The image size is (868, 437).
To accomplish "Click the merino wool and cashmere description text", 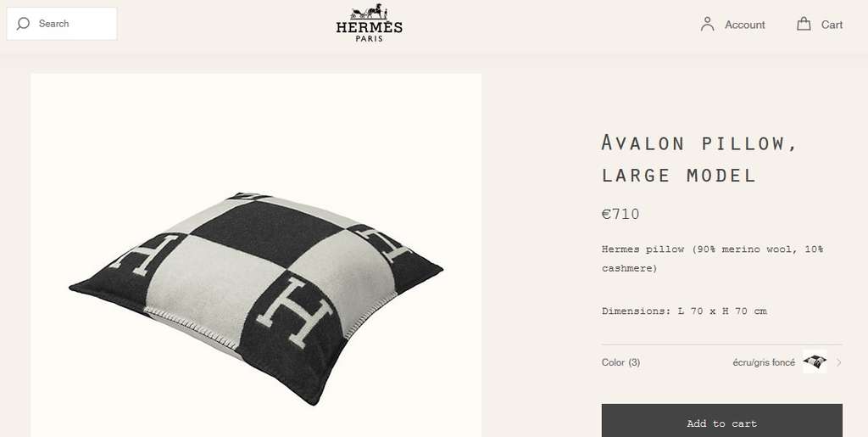I will 712,259.
